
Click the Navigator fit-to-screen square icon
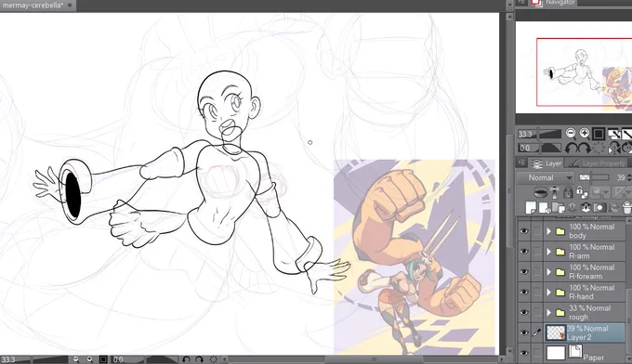pos(599,134)
